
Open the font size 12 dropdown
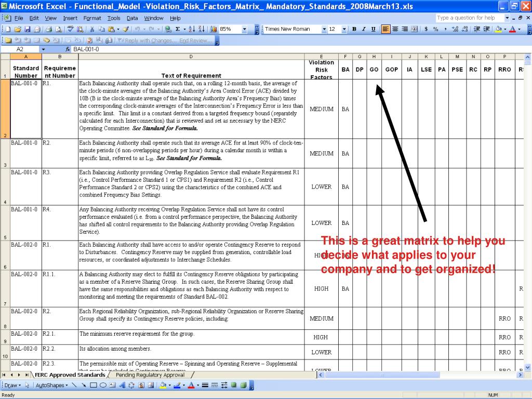tap(344, 30)
